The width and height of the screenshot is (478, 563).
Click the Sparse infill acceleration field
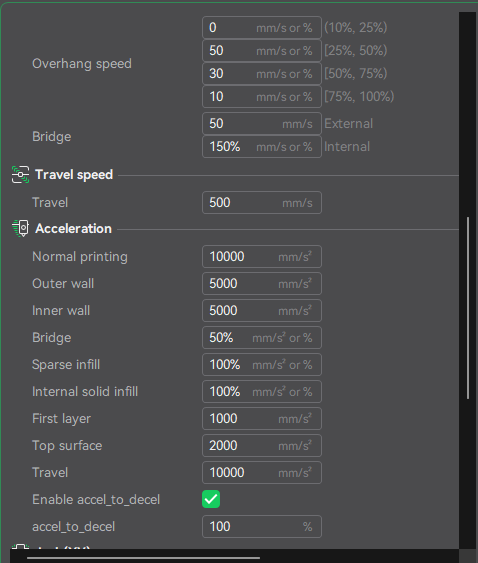click(x=262, y=364)
